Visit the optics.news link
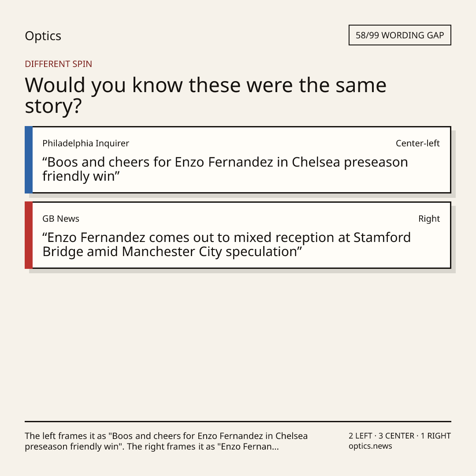Viewport: 476px width, 476px height. pyautogui.click(x=370, y=446)
